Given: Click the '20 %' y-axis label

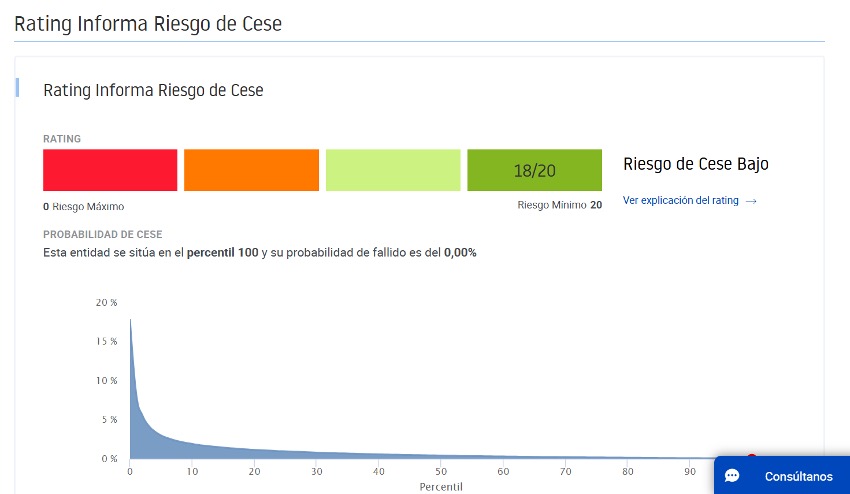Looking at the screenshot, I should (x=106, y=303).
